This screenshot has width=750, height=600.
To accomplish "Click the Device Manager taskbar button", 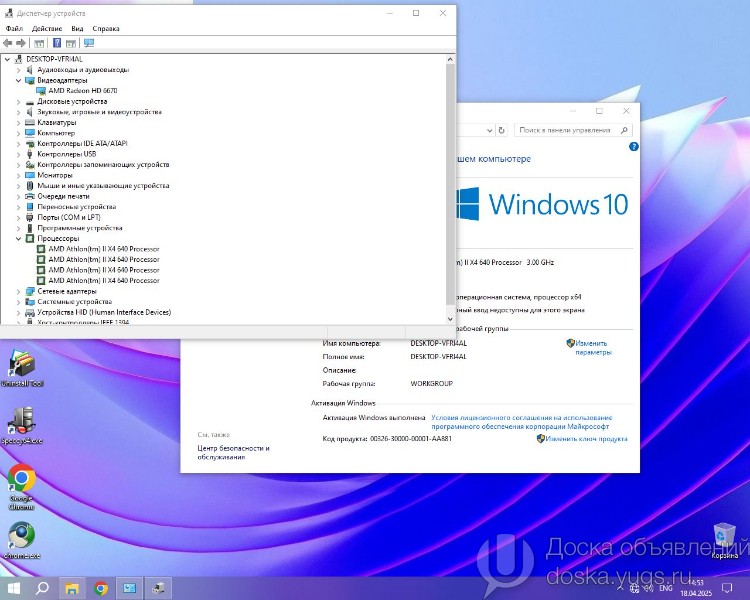I will coord(158,588).
